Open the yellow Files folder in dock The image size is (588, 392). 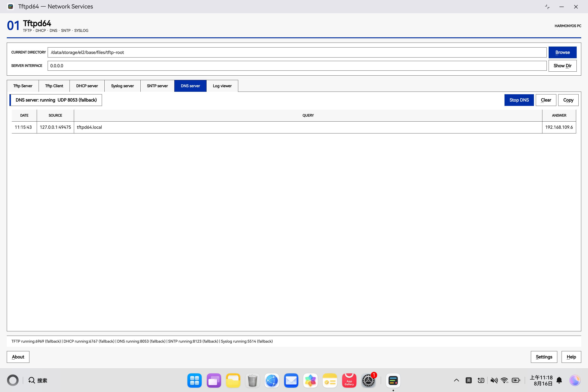(233, 381)
